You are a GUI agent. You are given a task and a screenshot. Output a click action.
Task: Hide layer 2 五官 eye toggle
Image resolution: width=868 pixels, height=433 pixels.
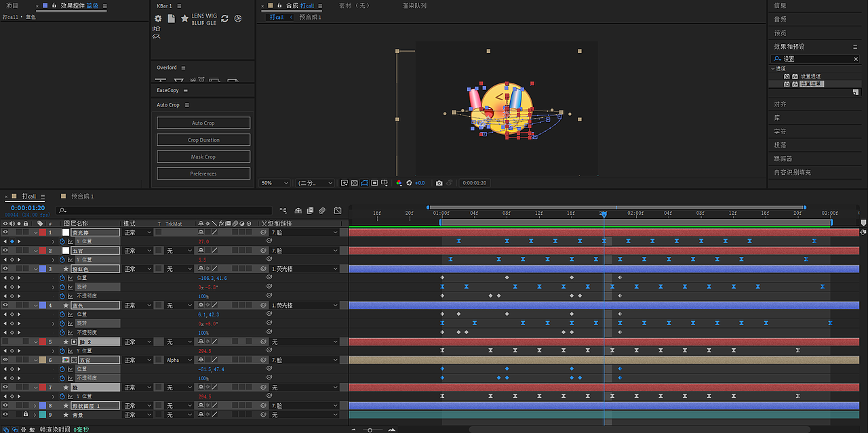[5, 251]
